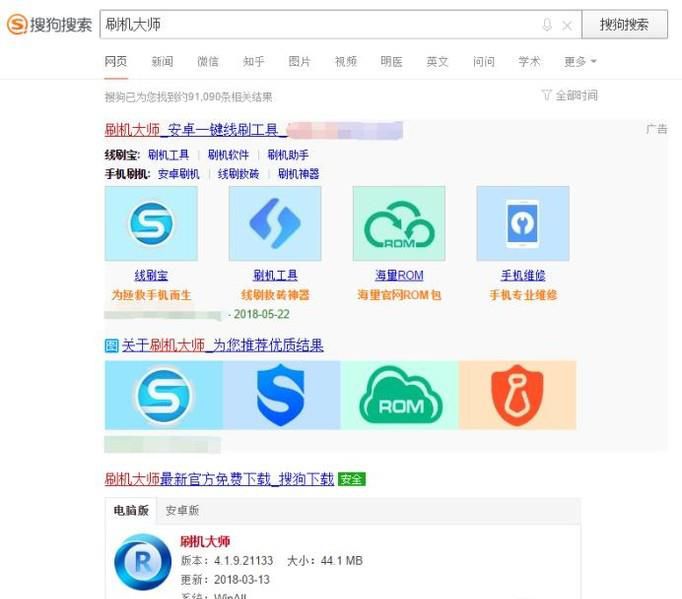
Task: Click the large S circle banner image
Action: (x=164, y=395)
